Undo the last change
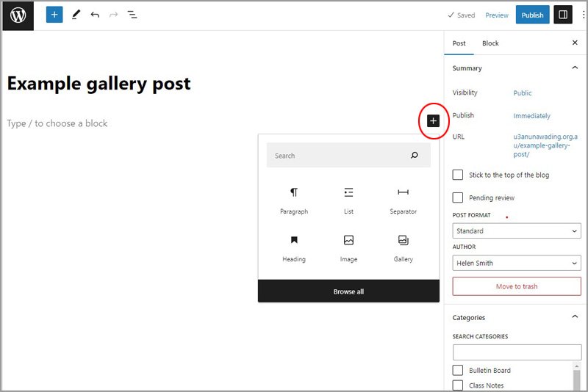The image size is (588, 392). pyautogui.click(x=95, y=15)
